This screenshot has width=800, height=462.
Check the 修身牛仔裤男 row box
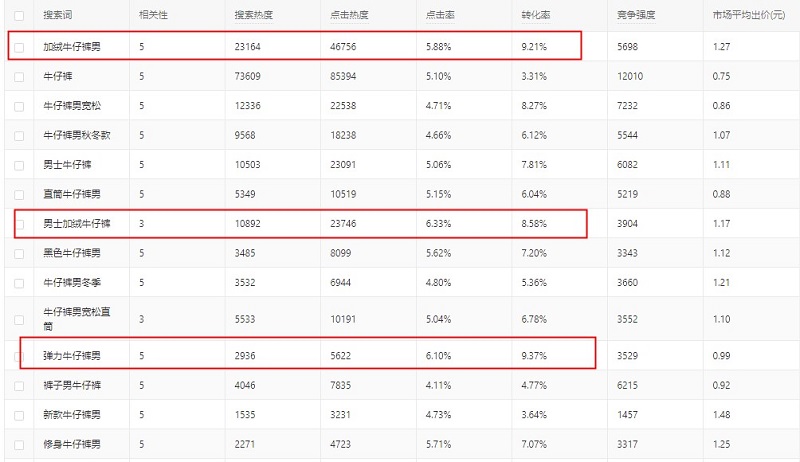pos(19,443)
